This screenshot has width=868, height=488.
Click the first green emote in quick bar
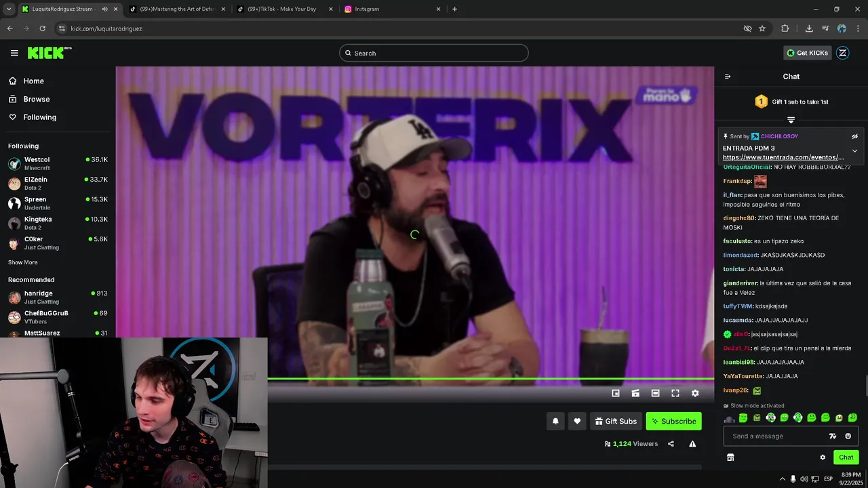pos(743,418)
